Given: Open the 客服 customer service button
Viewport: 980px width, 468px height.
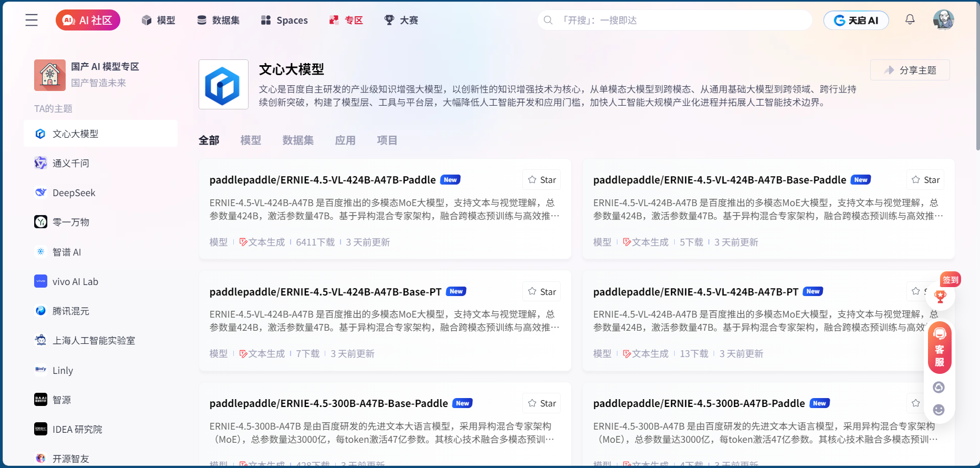Looking at the screenshot, I should [939, 348].
